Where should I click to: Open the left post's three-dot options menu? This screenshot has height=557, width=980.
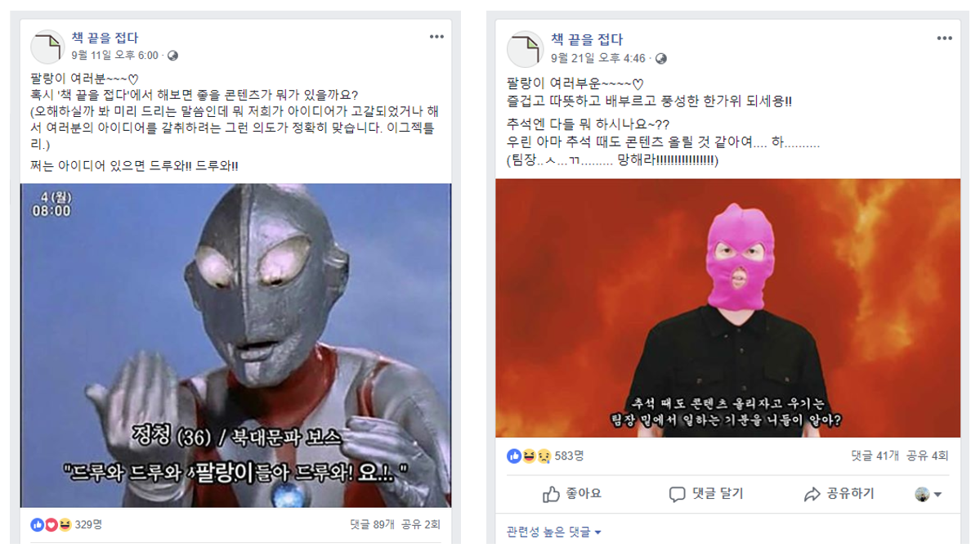tap(436, 37)
